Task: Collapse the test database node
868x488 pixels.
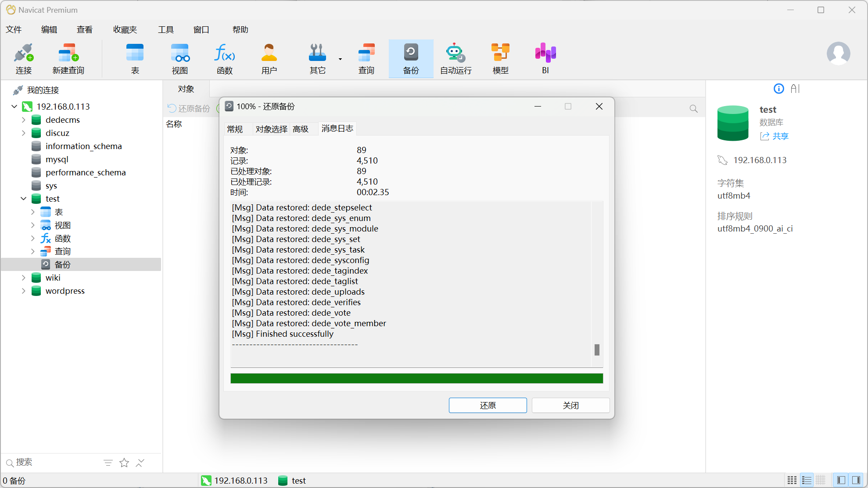Action: (24, 199)
